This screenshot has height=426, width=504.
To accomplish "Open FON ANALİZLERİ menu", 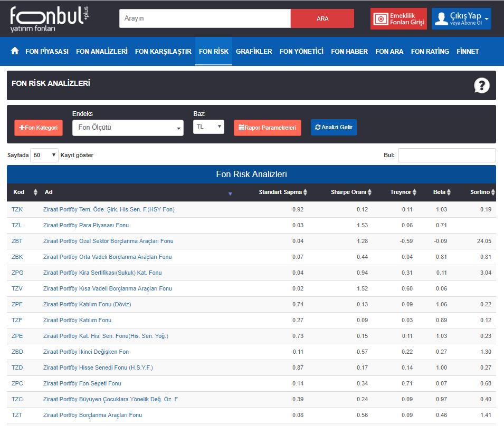I will coord(102,51).
